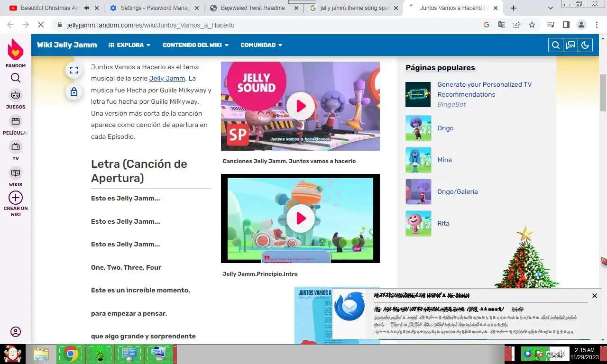Expand the Contenido del Wiki menu
The image size is (607, 364).
coord(195,45)
